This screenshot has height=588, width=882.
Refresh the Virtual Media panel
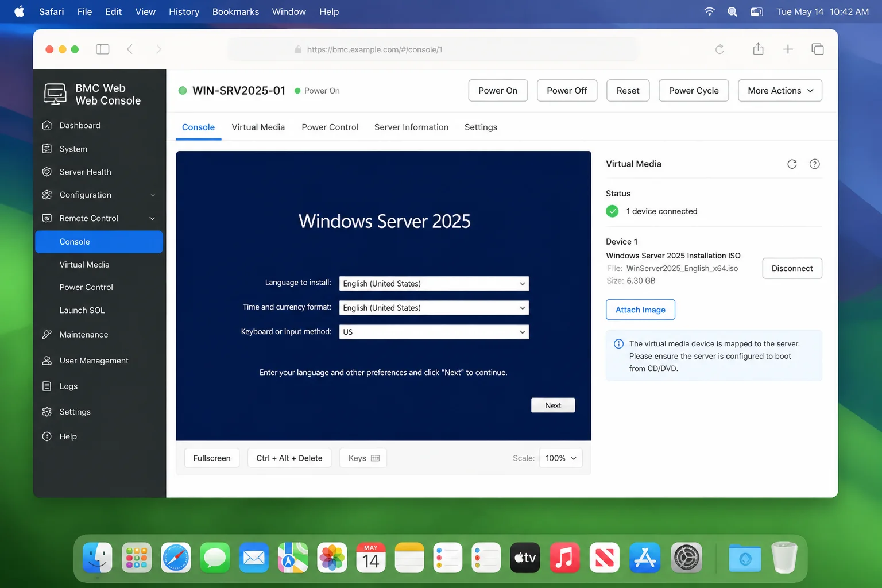tap(792, 164)
